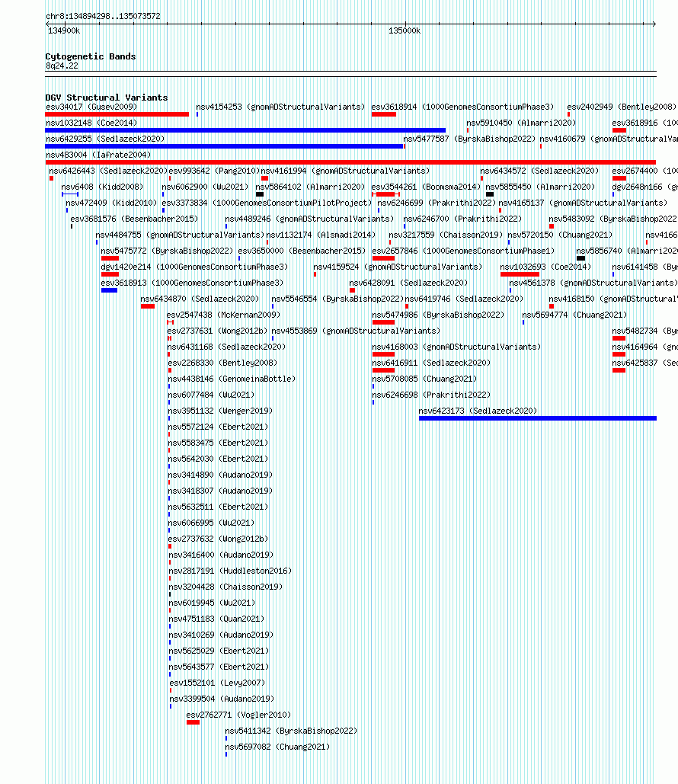
Task: Open esv3681576 (Besenbacher2015) variant
Action: pyautogui.click(x=134, y=219)
